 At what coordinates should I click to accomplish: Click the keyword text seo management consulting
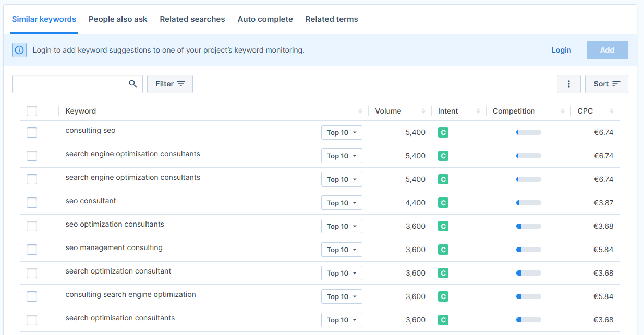(x=114, y=247)
